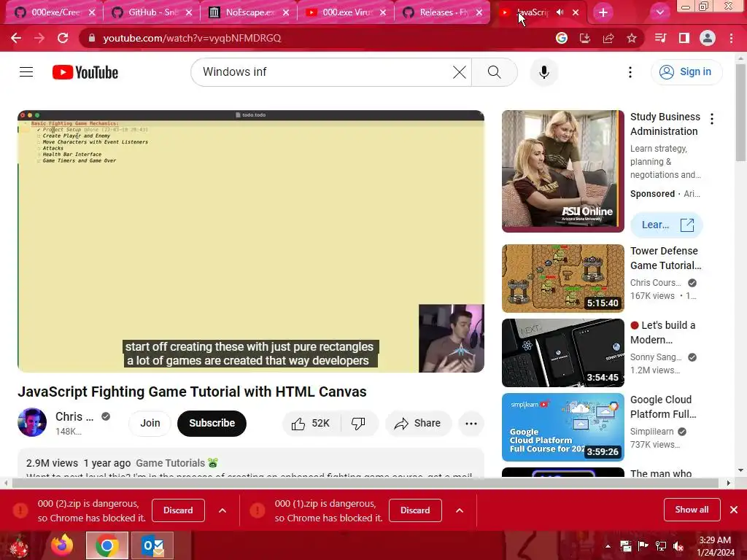Join the channel membership
The height and width of the screenshot is (560, 747).
(x=150, y=424)
